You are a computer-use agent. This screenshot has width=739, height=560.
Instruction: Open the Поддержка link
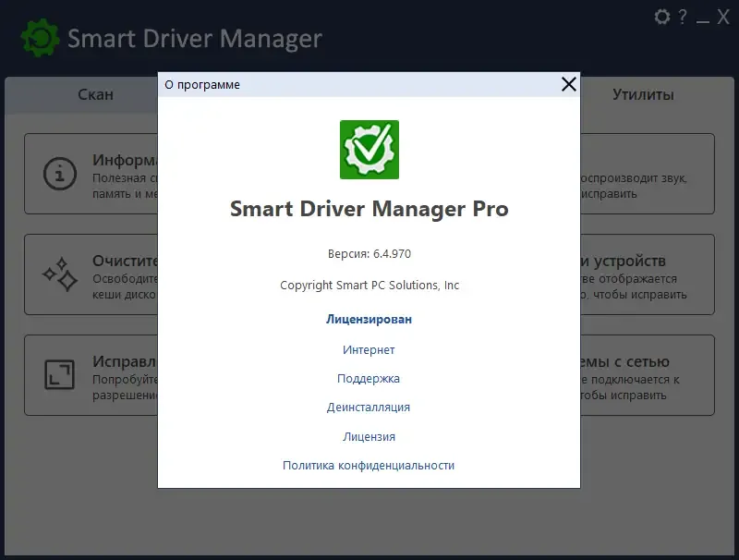[x=369, y=378]
